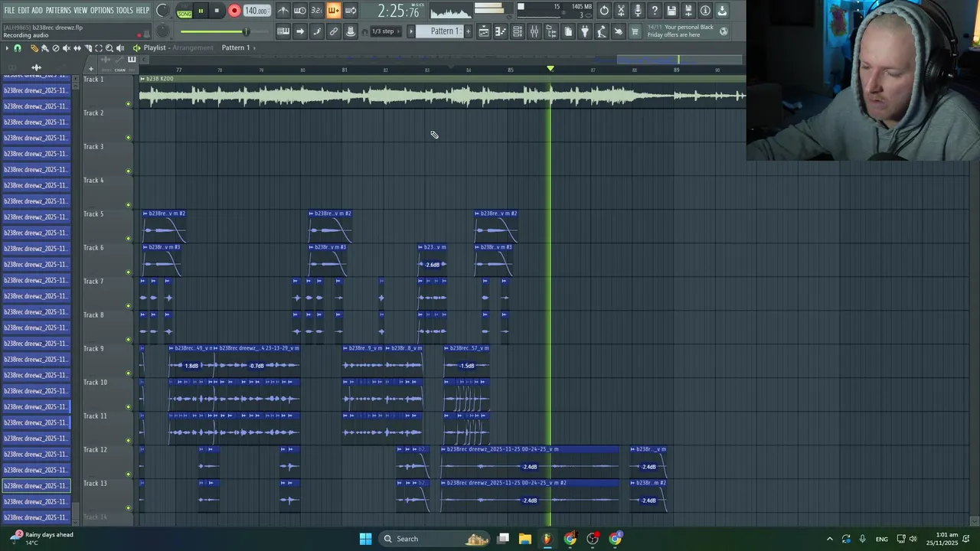Mute Track 9 via its green dot
This screenshot has height=551, width=980.
[128, 373]
